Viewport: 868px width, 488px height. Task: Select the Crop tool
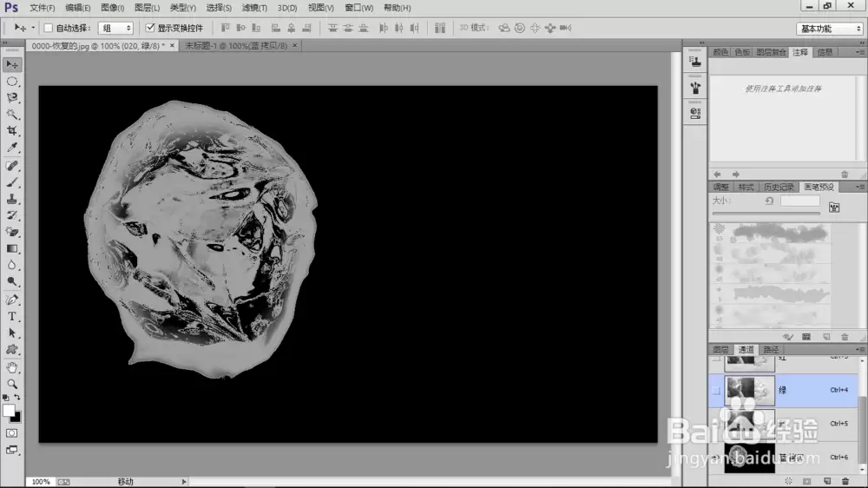point(11,131)
